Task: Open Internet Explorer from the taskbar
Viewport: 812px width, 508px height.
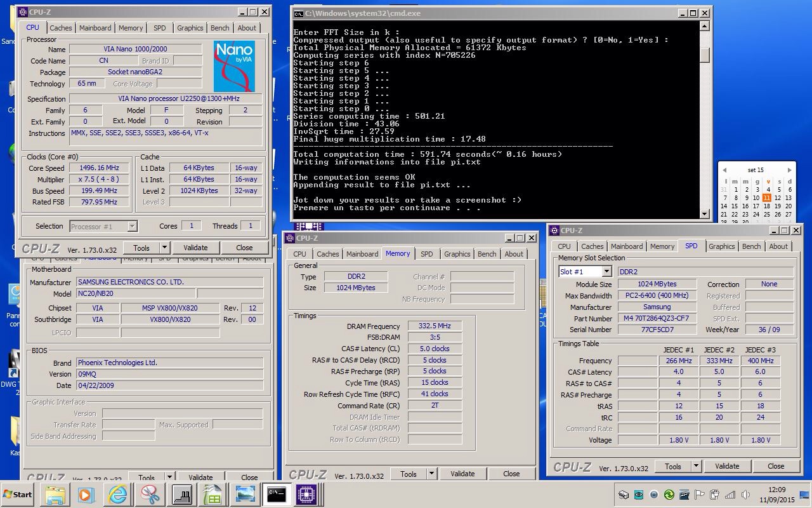Action: pos(117,495)
